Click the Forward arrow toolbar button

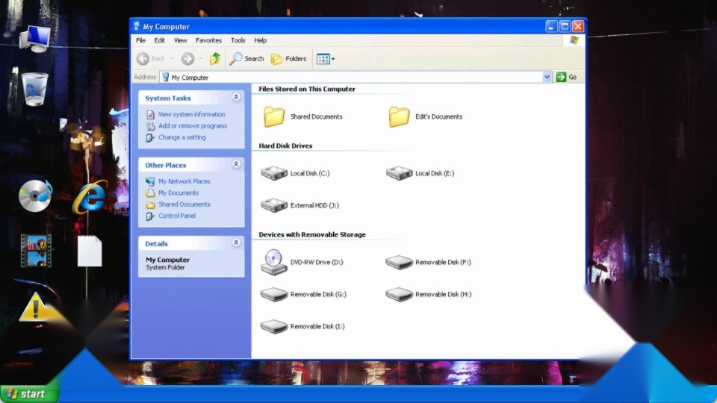point(187,59)
